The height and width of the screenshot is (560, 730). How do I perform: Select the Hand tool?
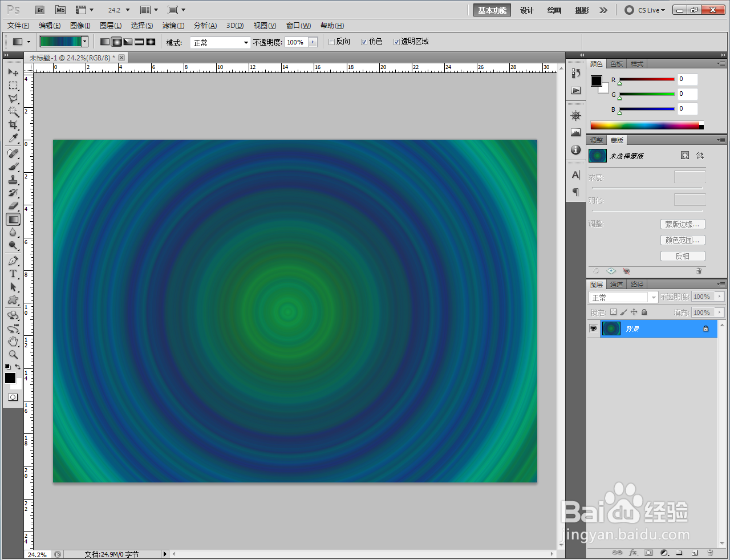tap(13, 342)
